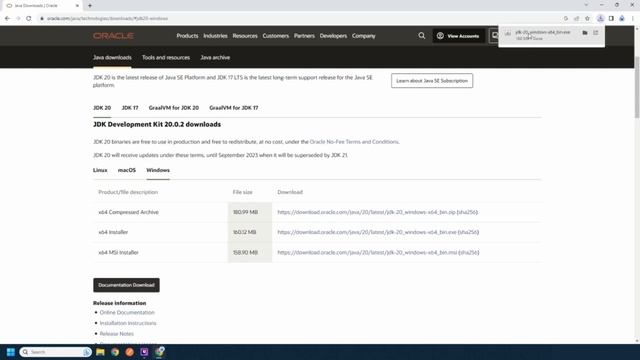Click the share page icon in address bar
Screen dimensions: 640x360
point(576,18)
